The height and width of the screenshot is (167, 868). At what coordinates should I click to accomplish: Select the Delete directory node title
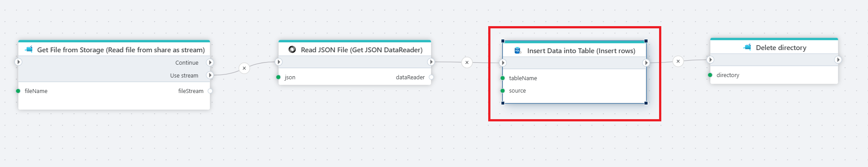pos(781,47)
